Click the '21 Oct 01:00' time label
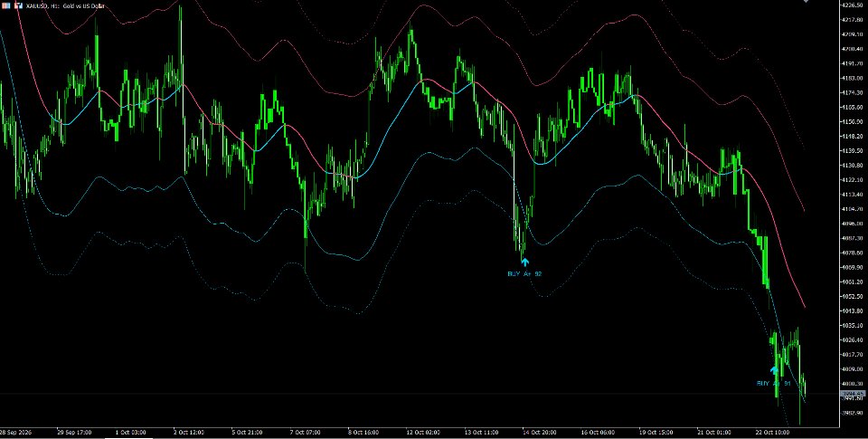The width and height of the screenshot is (868, 439). 713,432
